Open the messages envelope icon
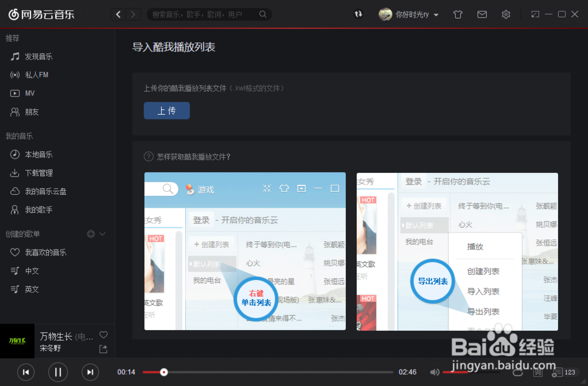 482,14
